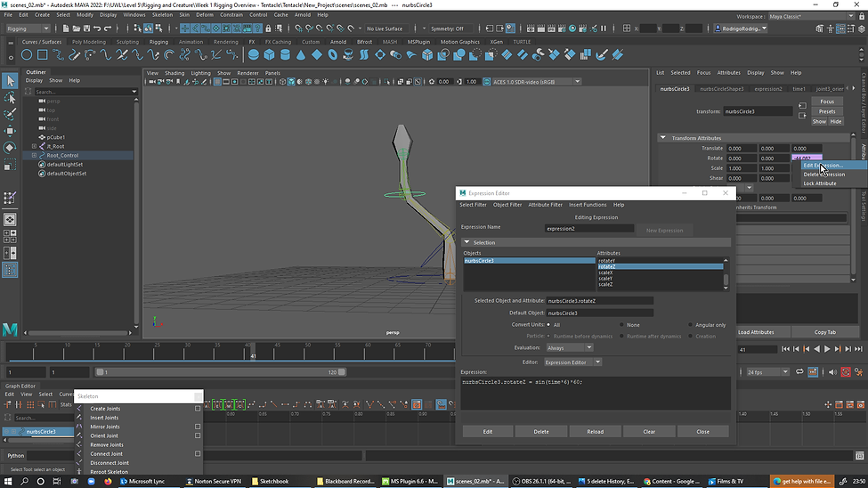Click the Undo icon in status line

97,28
